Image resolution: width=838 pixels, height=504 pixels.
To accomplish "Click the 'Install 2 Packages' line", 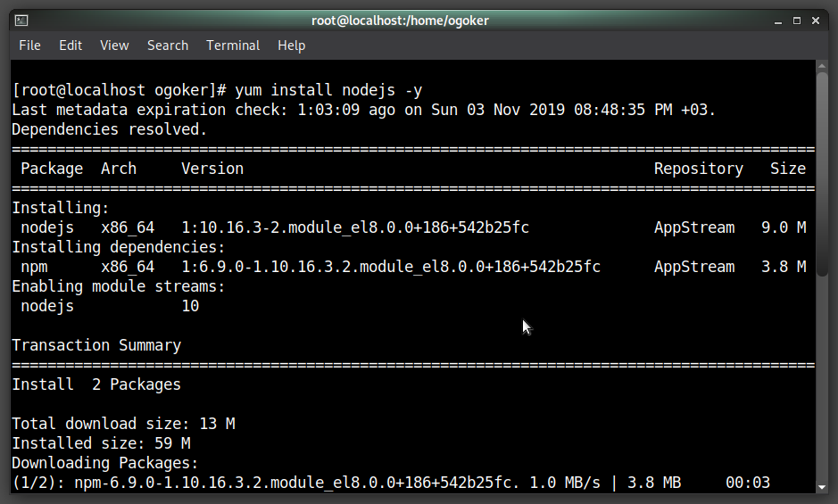I will 96,384.
